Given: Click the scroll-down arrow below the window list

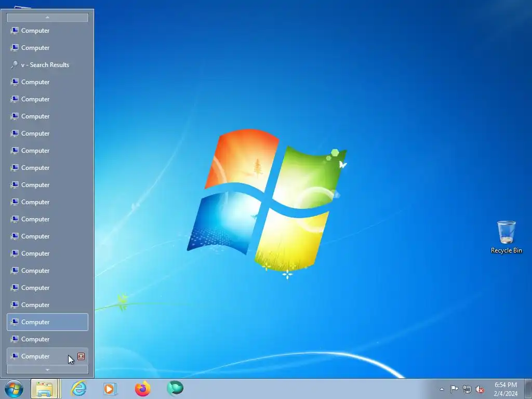Looking at the screenshot, I should [47, 369].
